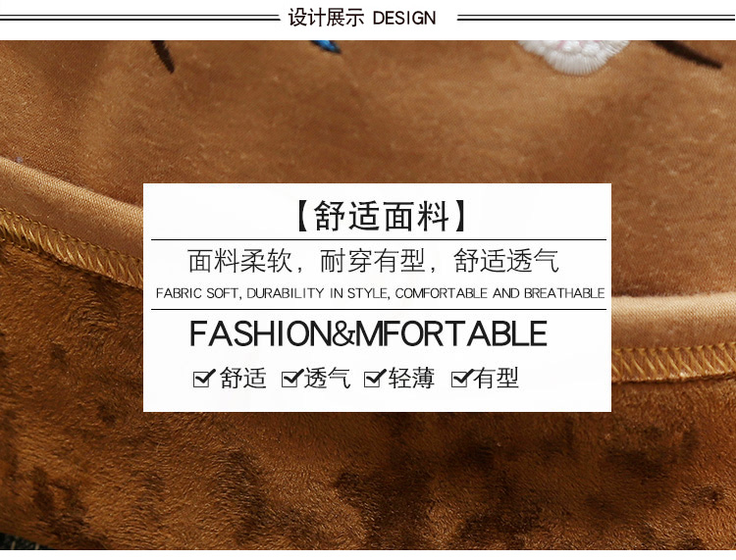The width and height of the screenshot is (736, 560).
Task: Click the 有型 label text
Action: pos(496,378)
